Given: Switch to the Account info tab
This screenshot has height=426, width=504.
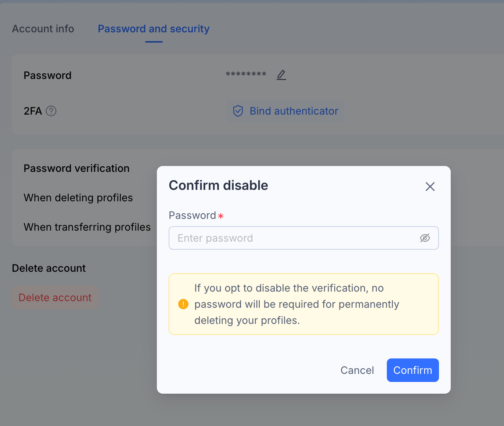Looking at the screenshot, I should 43,29.
